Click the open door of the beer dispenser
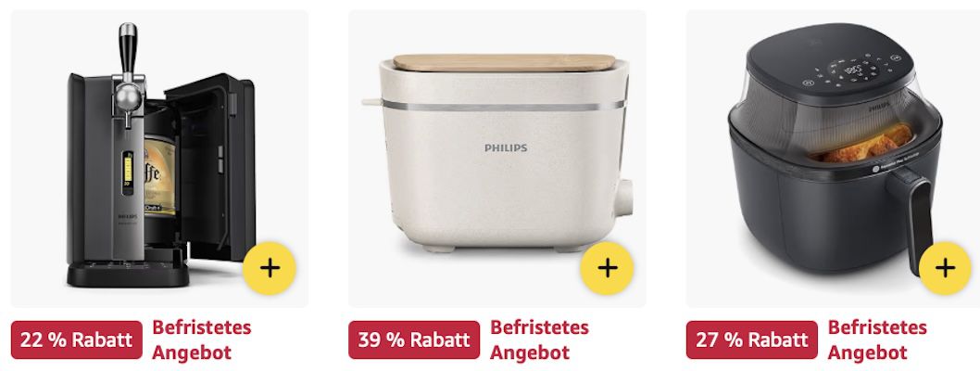Image resolution: width=980 pixels, height=371 pixels. tap(212, 168)
